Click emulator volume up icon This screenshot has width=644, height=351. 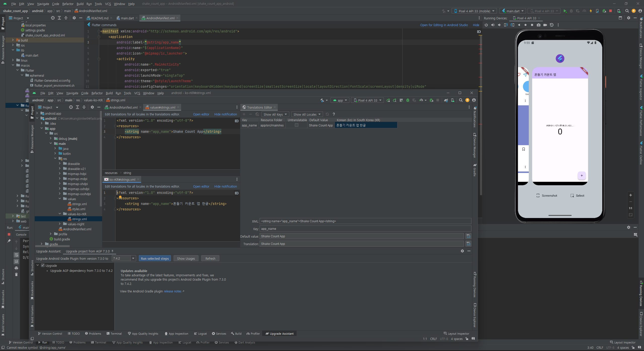click(493, 25)
